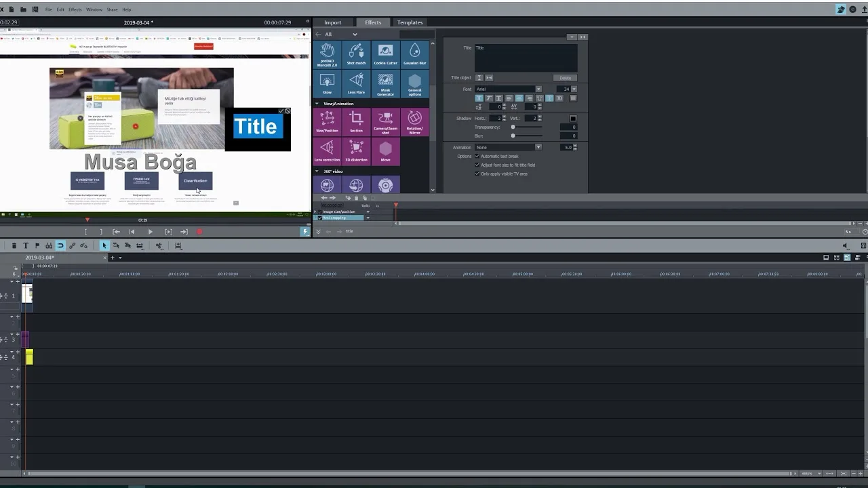
Task: Open the title text color swatch
Action: click(573, 98)
